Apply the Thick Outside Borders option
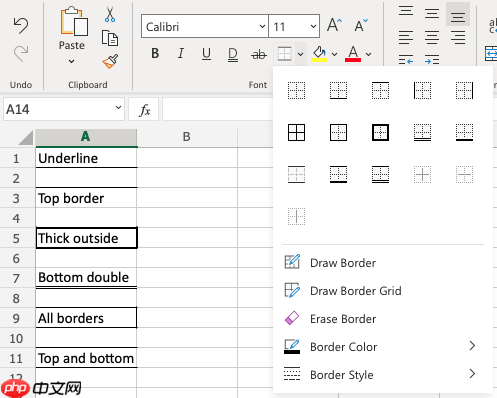 coord(380,132)
